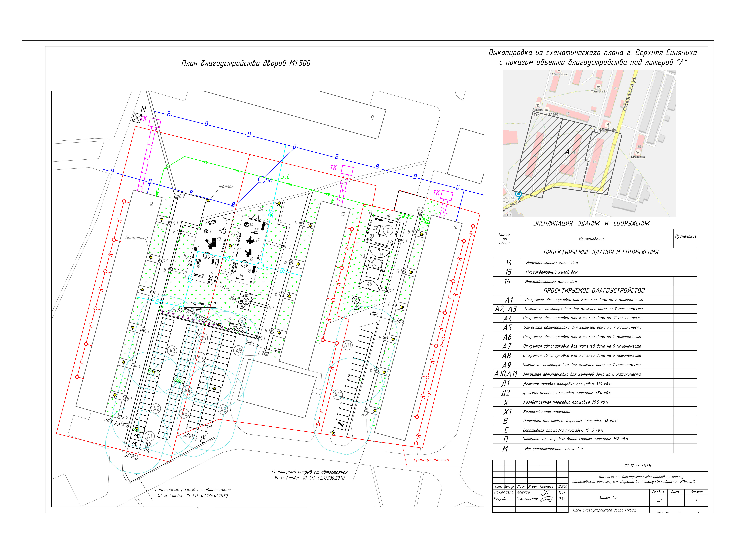Click the Монетка label on locator map
The height and width of the screenshot is (535, 756).
tap(638, 157)
